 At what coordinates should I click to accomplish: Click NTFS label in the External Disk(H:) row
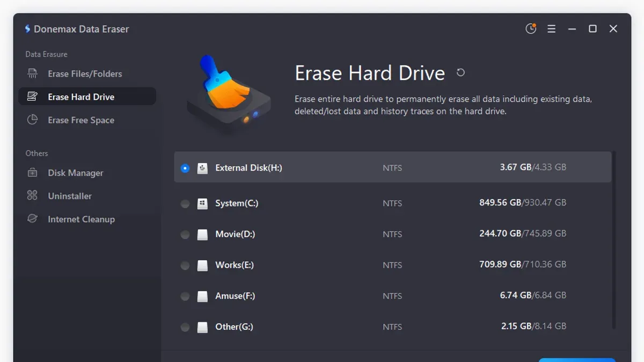coord(392,168)
